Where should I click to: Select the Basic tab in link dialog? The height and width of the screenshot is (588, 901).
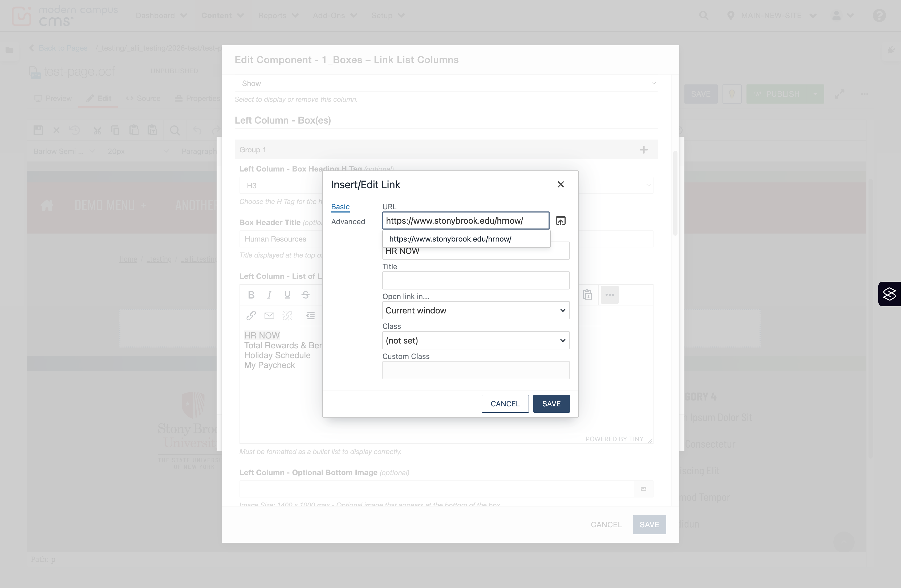[340, 207]
